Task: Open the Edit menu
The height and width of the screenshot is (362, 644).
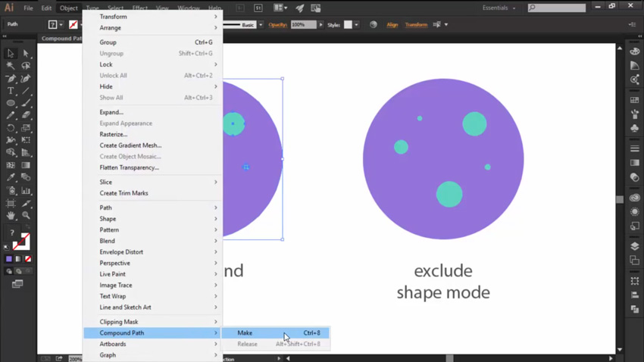Action: pyautogui.click(x=46, y=8)
